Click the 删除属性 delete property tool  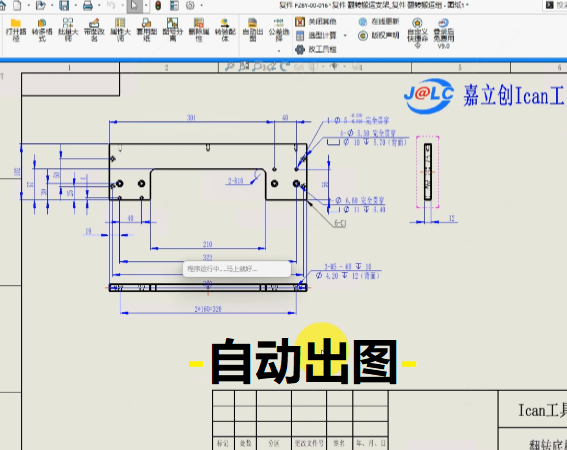(199, 30)
